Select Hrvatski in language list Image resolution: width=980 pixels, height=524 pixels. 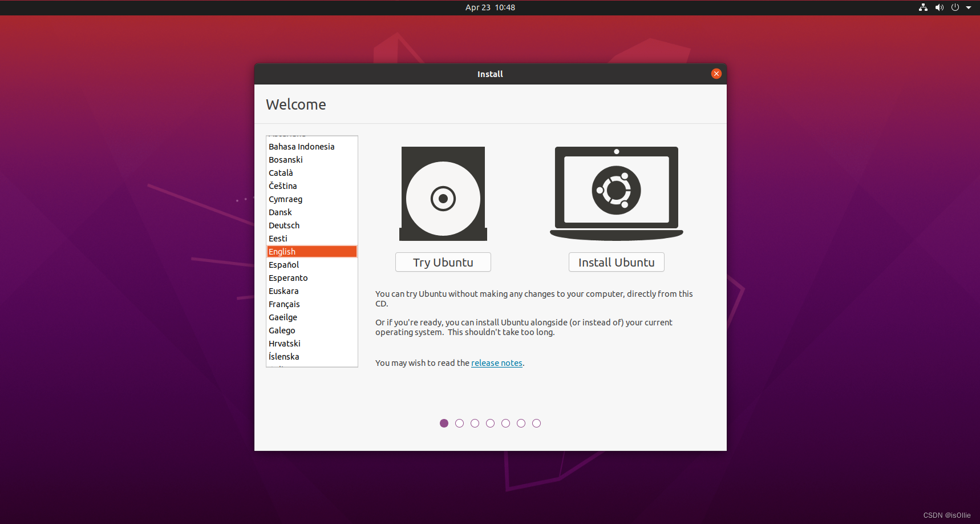312,344
